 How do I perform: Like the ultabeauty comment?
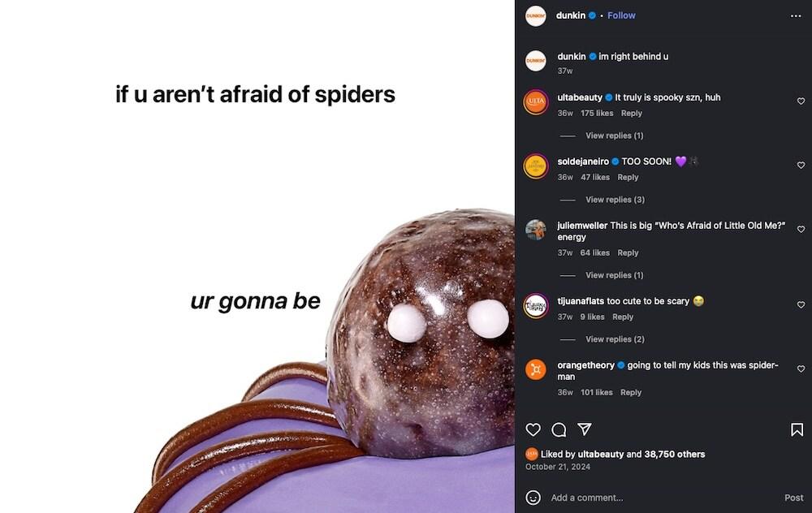(801, 101)
